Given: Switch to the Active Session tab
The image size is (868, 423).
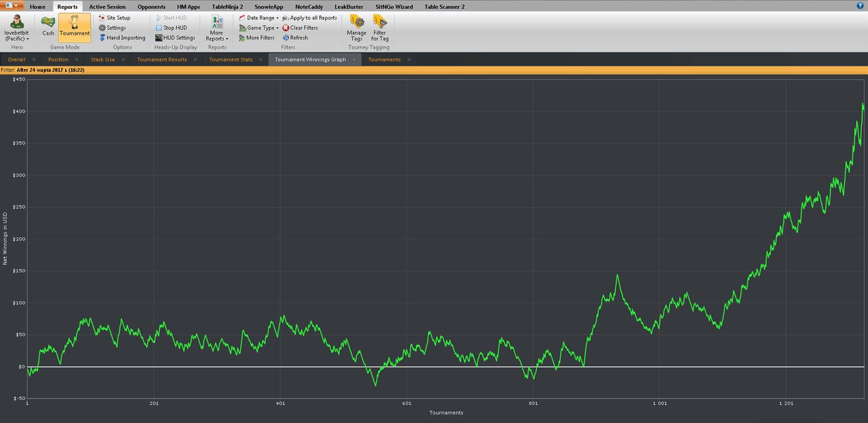Looking at the screenshot, I should 107,7.
